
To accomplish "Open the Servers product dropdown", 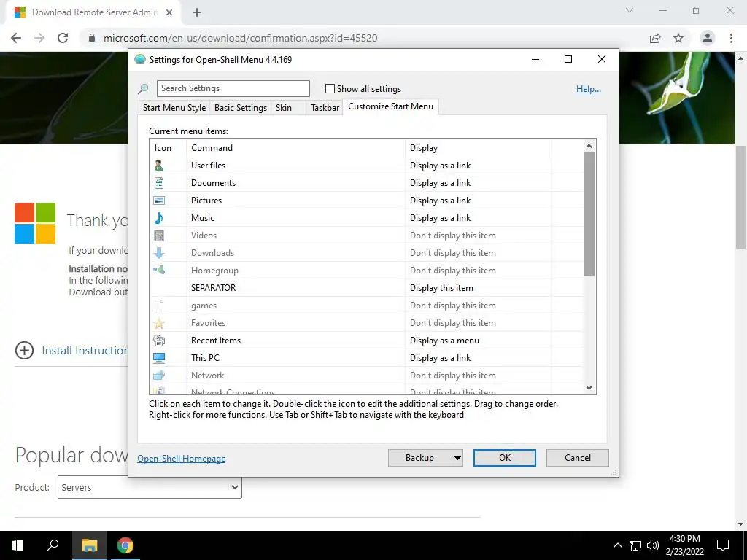I will tap(150, 487).
